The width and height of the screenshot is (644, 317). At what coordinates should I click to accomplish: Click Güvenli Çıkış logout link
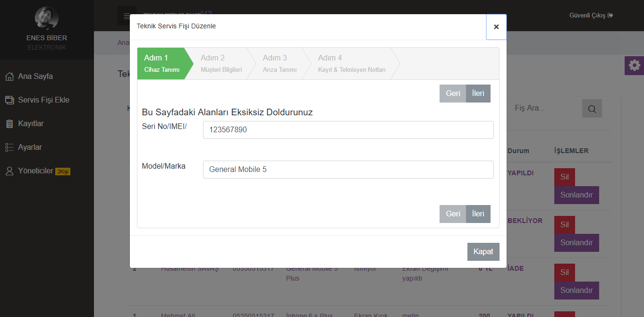tap(591, 16)
